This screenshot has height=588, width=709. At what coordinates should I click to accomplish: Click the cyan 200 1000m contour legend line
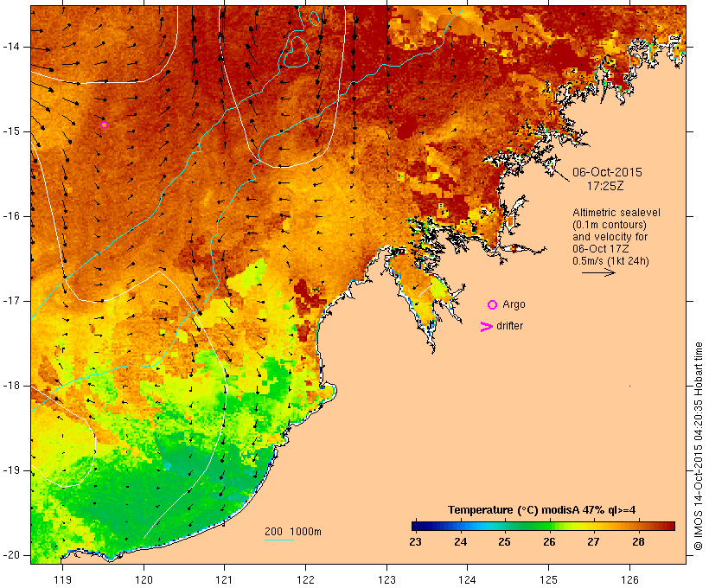click(x=279, y=540)
